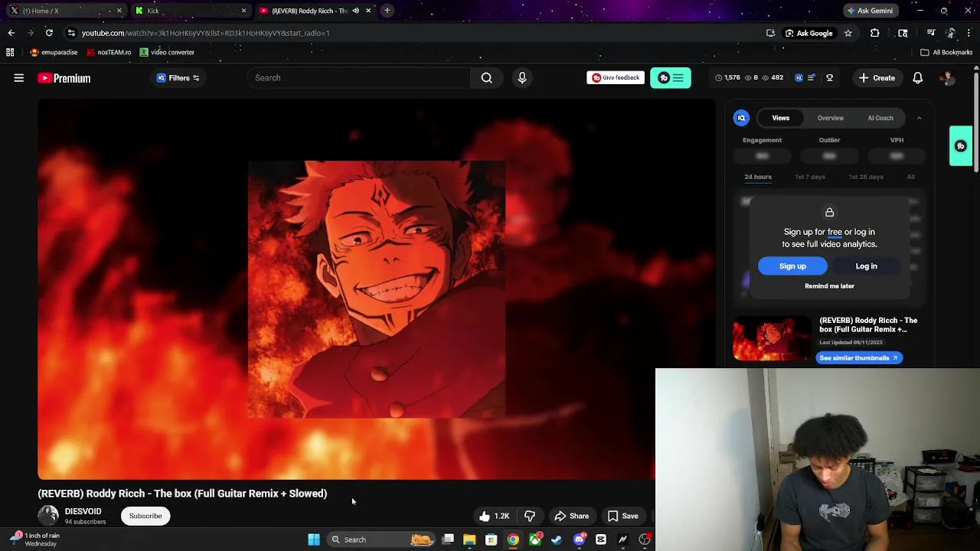
Task: Switch to Views tab in vidIQ panel
Action: click(x=780, y=118)
